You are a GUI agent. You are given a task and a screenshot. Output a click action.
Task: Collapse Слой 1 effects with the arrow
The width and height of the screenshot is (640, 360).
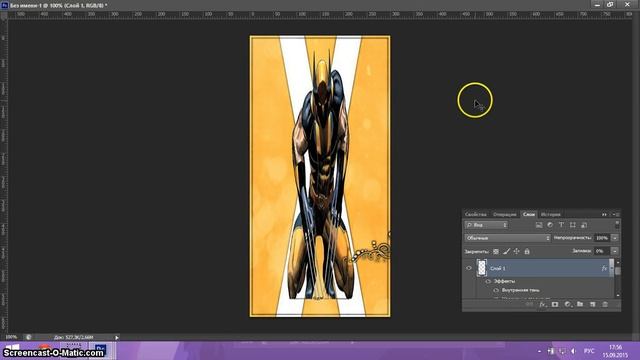[x=611, y=268]
